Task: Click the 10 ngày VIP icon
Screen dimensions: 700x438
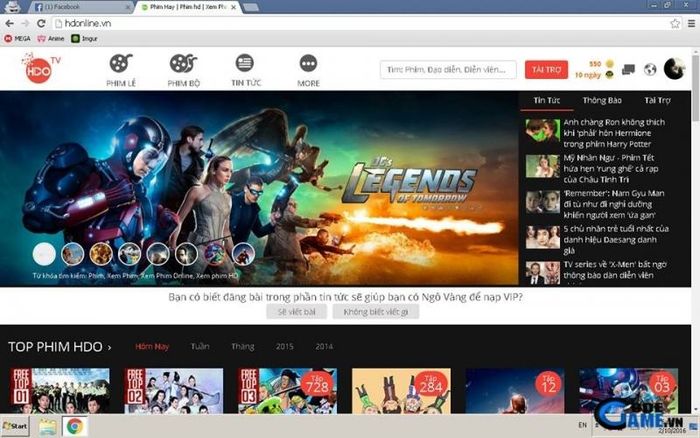Action: (609, 75)
